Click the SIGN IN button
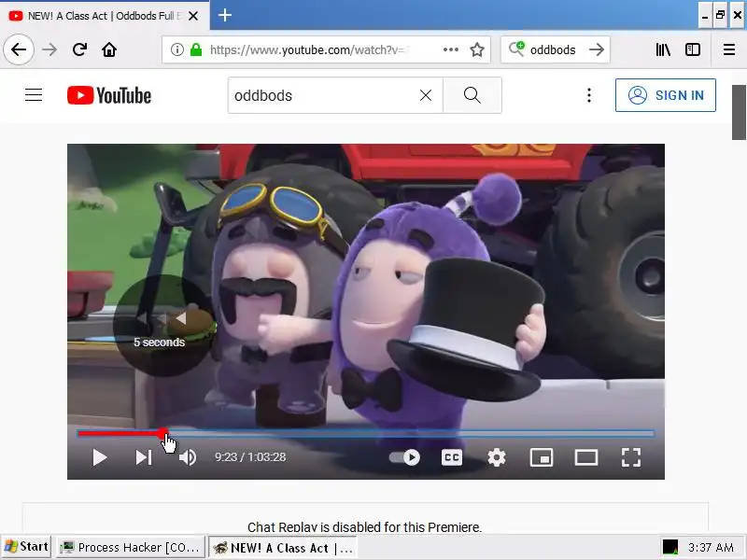Screen dimensions: 747x560 pyautogui.click(x=666, y=95)
